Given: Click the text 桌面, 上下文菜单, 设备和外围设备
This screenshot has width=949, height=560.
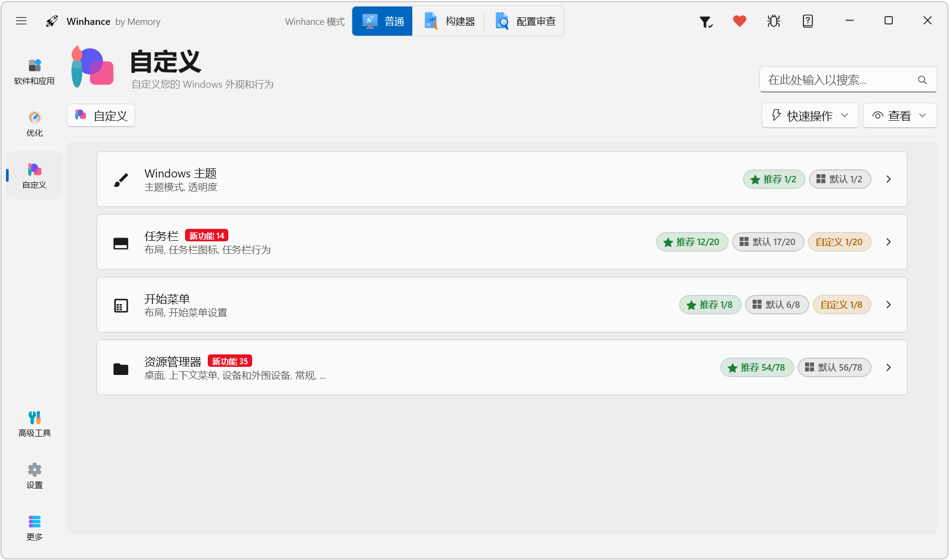Looking at the screenshot, I should (x=235, y=375).
